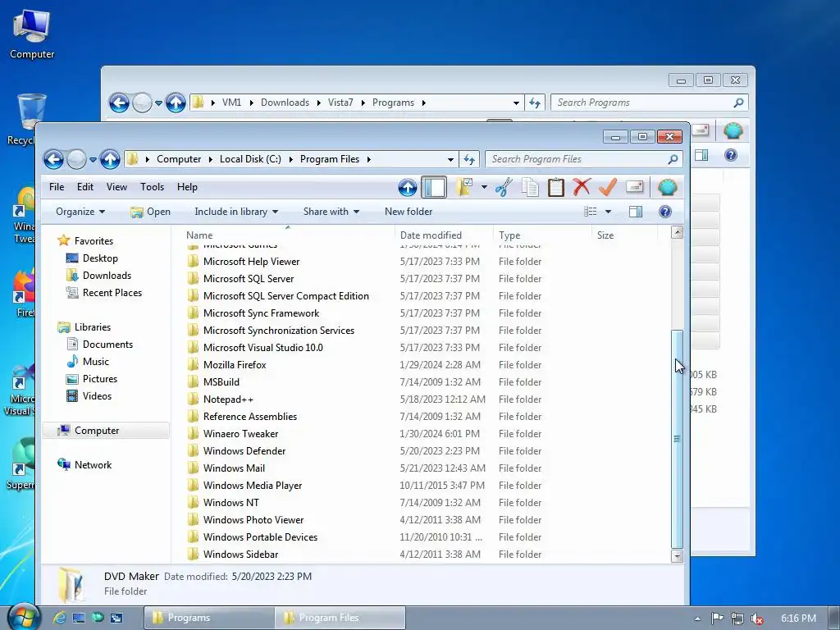
Task: Sort by Size column header
Action: click(624, 235)
